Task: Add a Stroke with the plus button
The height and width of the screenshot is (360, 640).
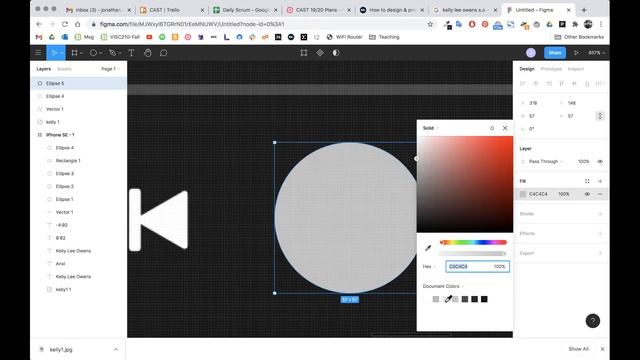Action: [x=600, y=213]
